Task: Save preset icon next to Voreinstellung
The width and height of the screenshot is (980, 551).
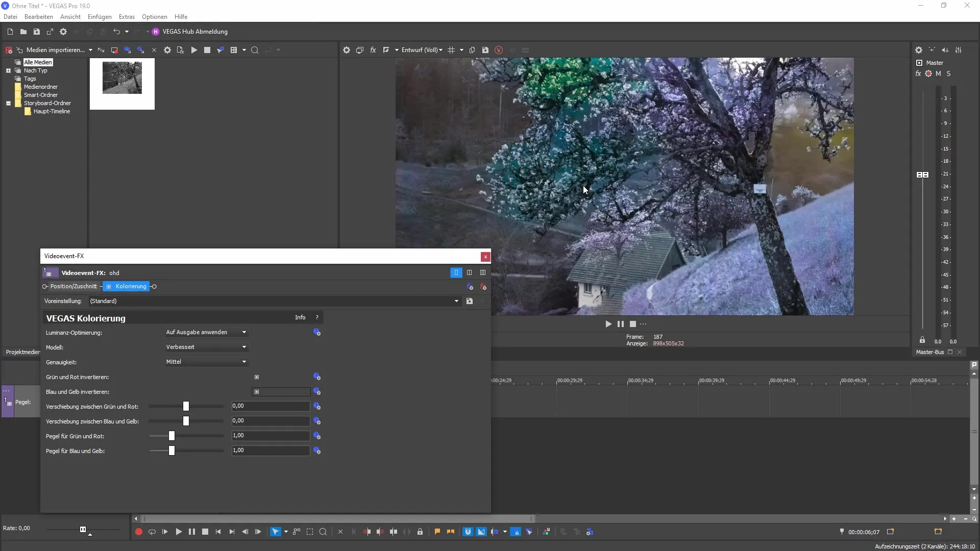Action: click(470, 302)
